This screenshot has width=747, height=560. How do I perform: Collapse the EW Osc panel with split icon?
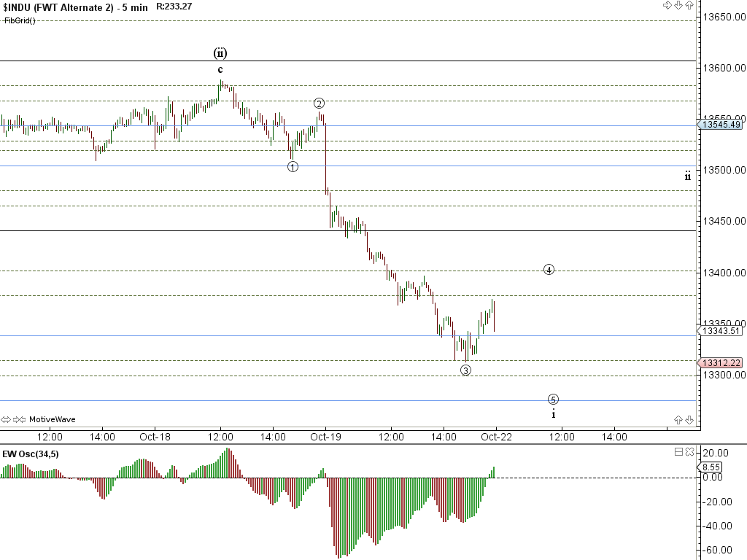coord(678,452)
